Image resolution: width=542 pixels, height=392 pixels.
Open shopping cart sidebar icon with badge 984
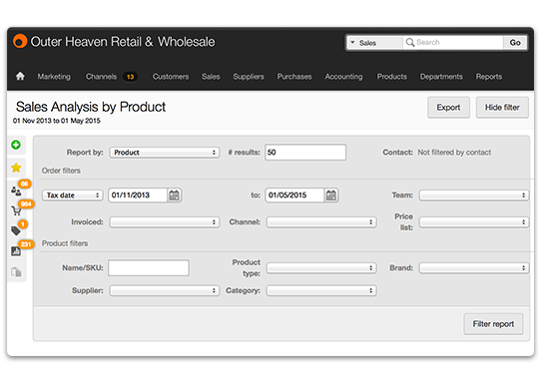pos(16,210)
